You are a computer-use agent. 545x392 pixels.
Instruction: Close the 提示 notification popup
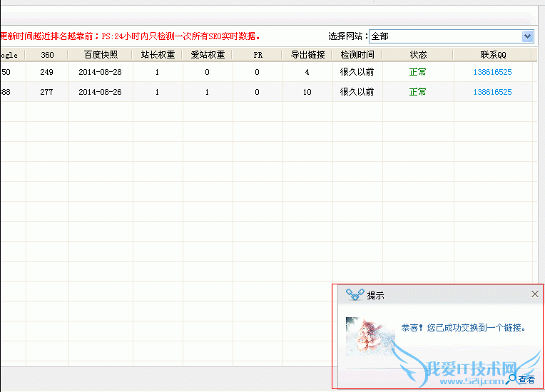[534, 294]
